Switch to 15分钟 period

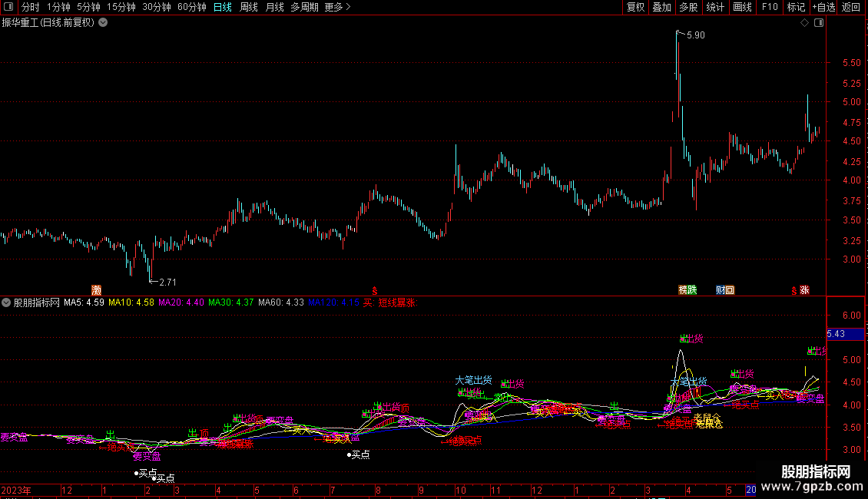point(121,7)
